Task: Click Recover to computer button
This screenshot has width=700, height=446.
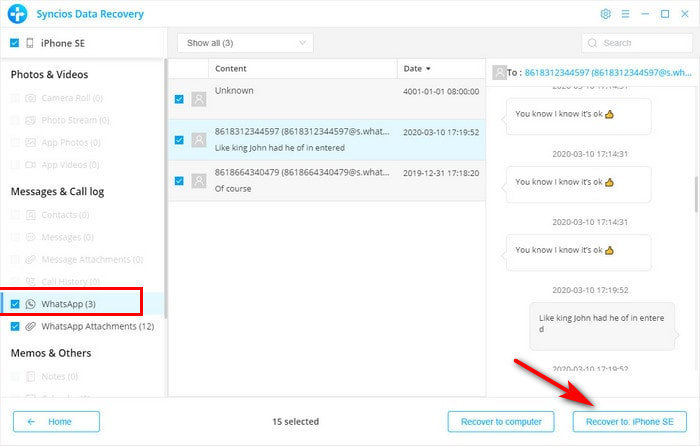Action: point(501,421)
